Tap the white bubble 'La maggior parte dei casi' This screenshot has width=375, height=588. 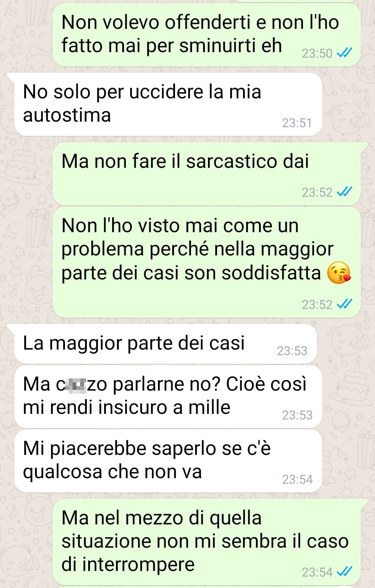tap(166, 344)
